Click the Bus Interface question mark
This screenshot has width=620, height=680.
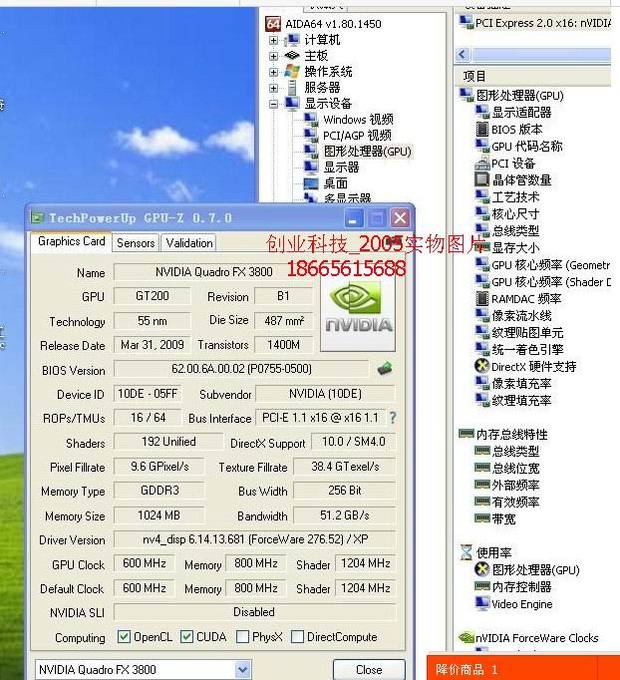(x=392, y=418)
